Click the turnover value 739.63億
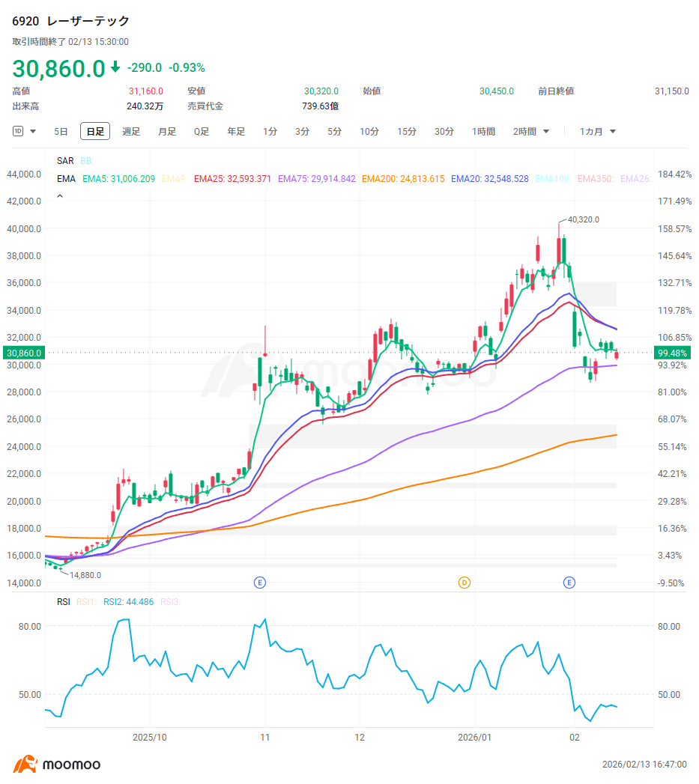 (320, 106)
